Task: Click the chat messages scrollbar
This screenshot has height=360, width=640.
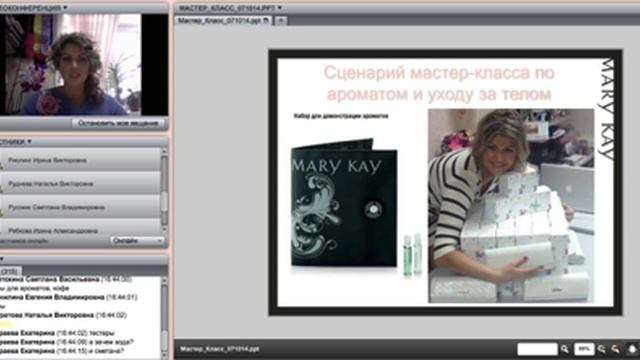Action: [164, 318]
